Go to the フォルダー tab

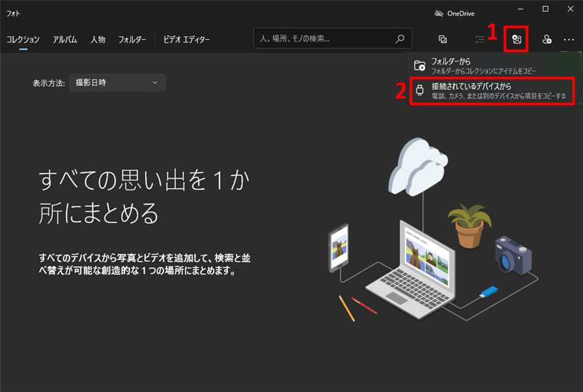[x=132, y=40]
